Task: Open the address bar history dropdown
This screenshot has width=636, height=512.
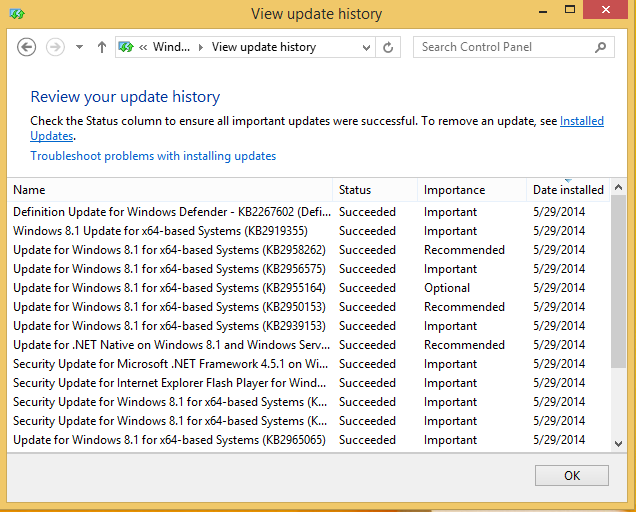Action: [366, 47]
